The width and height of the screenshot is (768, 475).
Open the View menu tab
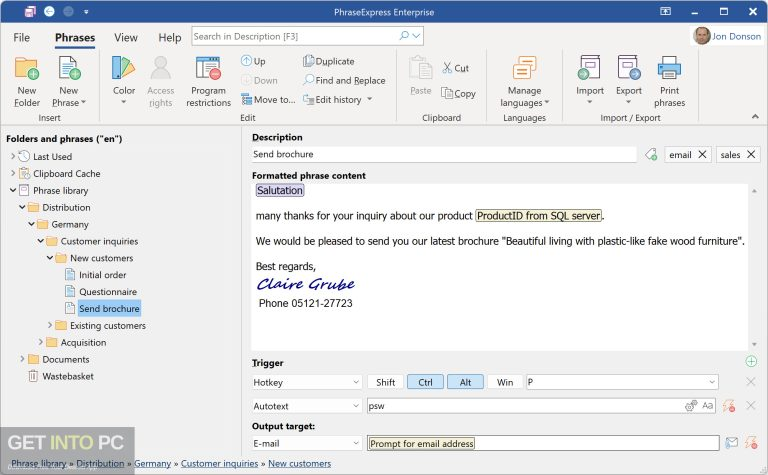coord(126,37)
